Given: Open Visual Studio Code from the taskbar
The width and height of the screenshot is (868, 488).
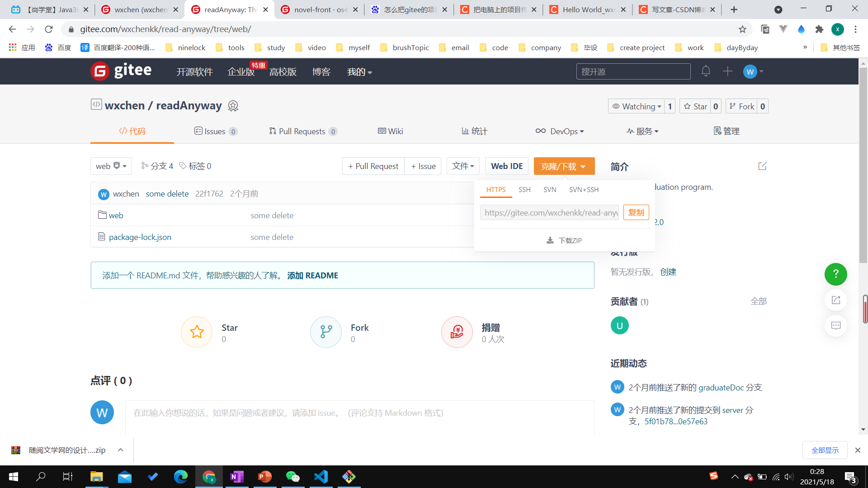Looking at the screenshot, I should (321, 476).
